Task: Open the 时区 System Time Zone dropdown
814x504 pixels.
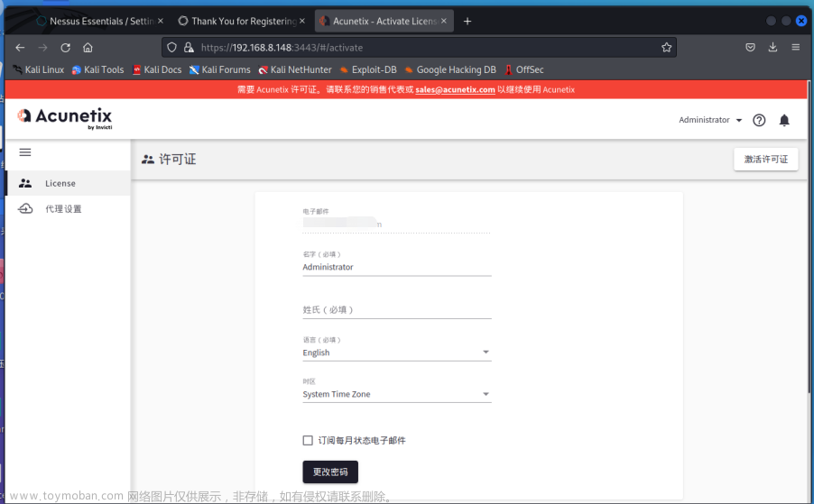Action: click(396, 394)
